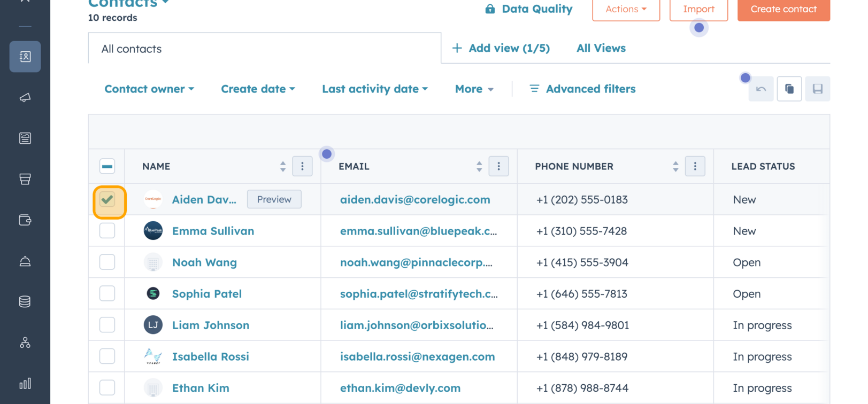The image size is (868, 404).
Task: Click the clone view copy icon
Action: [789, 89]
